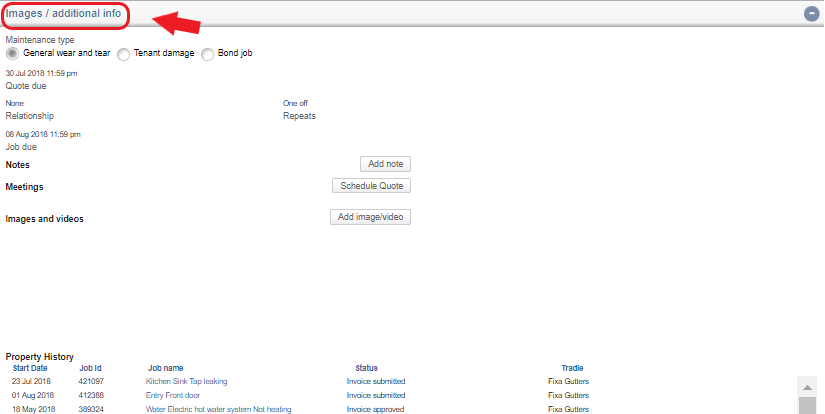Select General wear and tear maintenance type

point(13,54)
